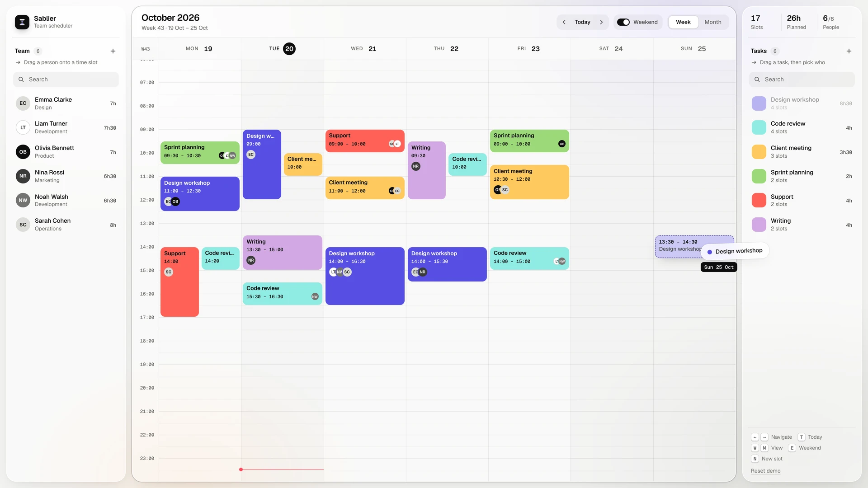Click NR avatar on Tuesday Writing 13:30 slot

[x=251, y=260]
